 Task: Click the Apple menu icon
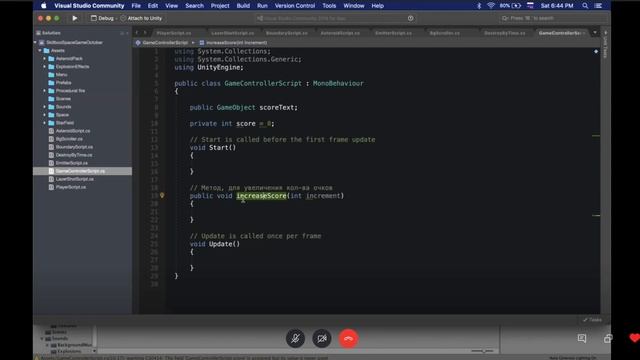[43, 6]
